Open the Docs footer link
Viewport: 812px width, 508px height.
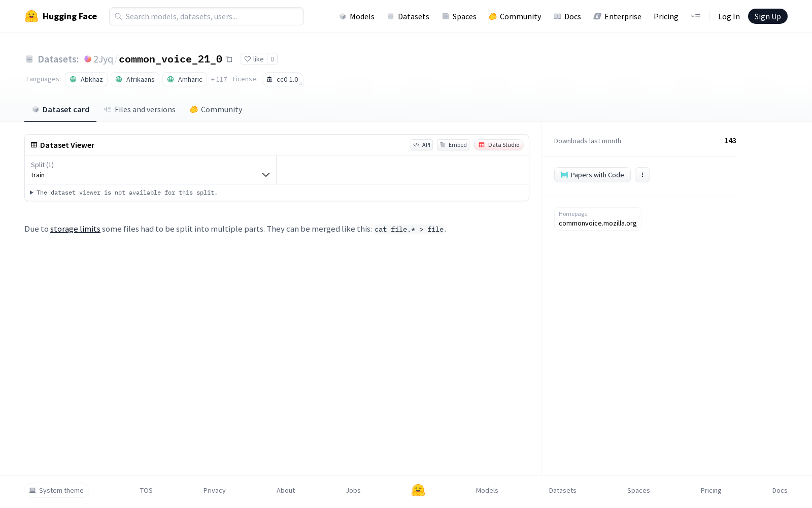pyautogui.click(x=780, y=490)
